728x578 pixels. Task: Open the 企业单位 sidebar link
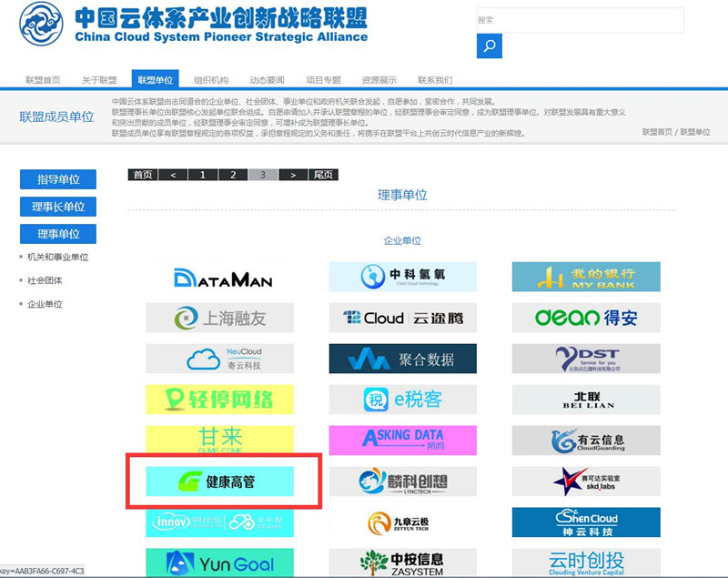coord(45,304)
